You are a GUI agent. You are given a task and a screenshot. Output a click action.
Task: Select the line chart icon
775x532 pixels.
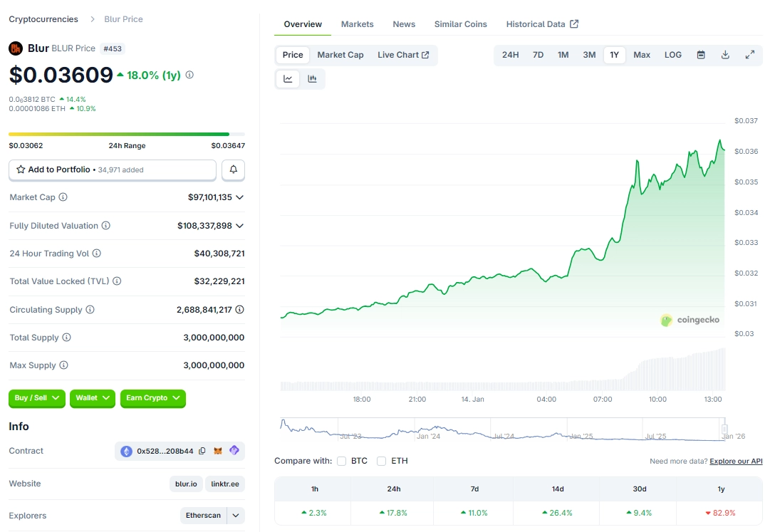pyautogui.click(x=288, y=78)
